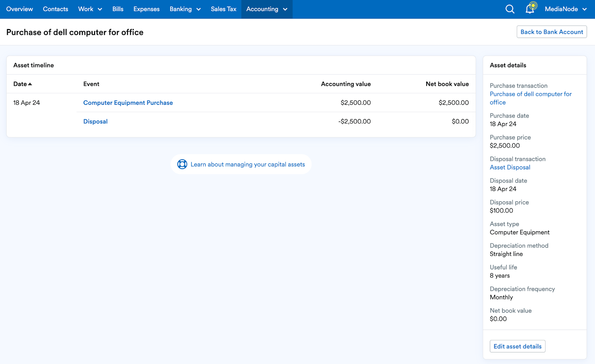Navigate to Sales Tax
595x364 pixels.
point(223,9)
